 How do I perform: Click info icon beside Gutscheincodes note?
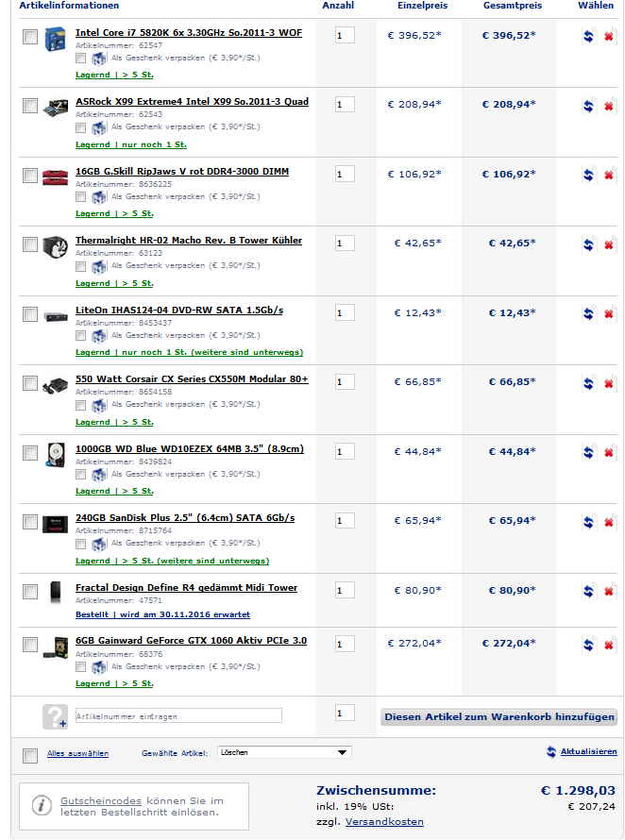(42, 805)
